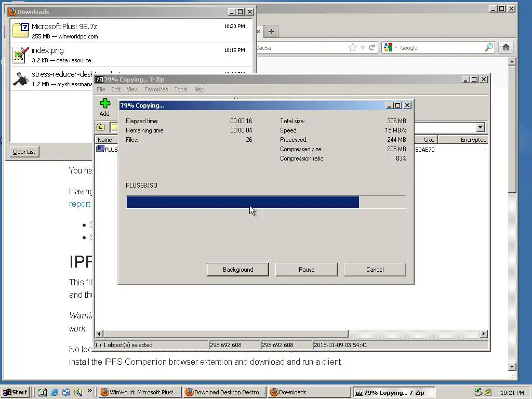Switch to WinWorld: Microsoft Plus! taskbar item
The image size is (532, 399).
click(140, 392)
